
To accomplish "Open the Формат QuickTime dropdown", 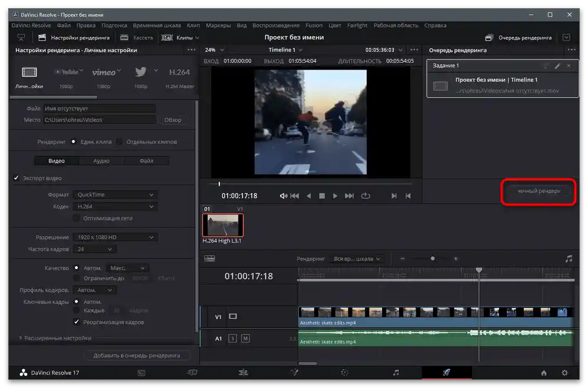I will click(115, 195).
